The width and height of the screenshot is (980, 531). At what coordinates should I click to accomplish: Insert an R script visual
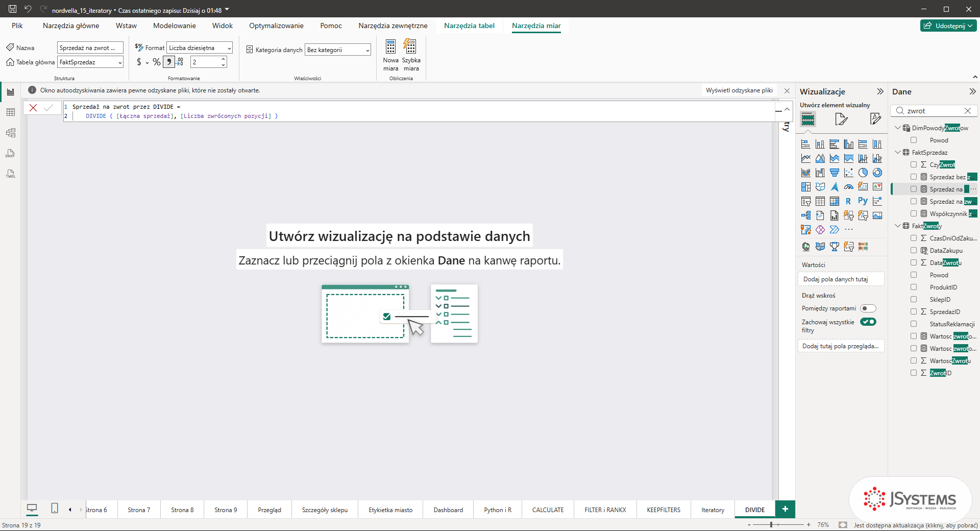coord(848,201)
